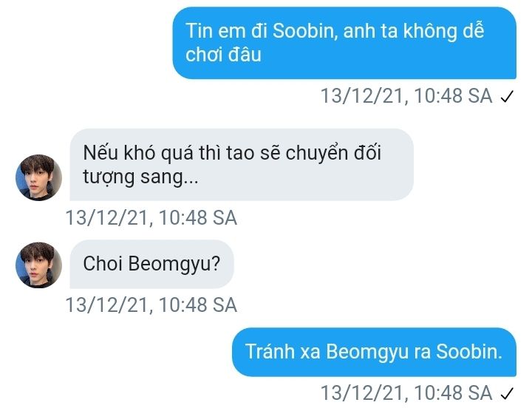
Task: Click the delivered checkmark below "Tránh xa Beomgyu" message
Action: 507,394
